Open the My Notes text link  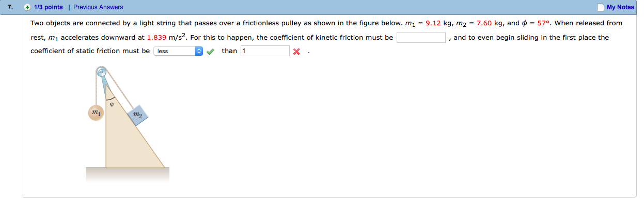(x=620, y=7)
